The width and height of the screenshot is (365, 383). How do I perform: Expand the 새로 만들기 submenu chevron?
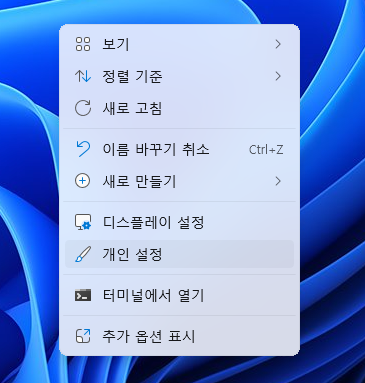(x=278, y=181)
